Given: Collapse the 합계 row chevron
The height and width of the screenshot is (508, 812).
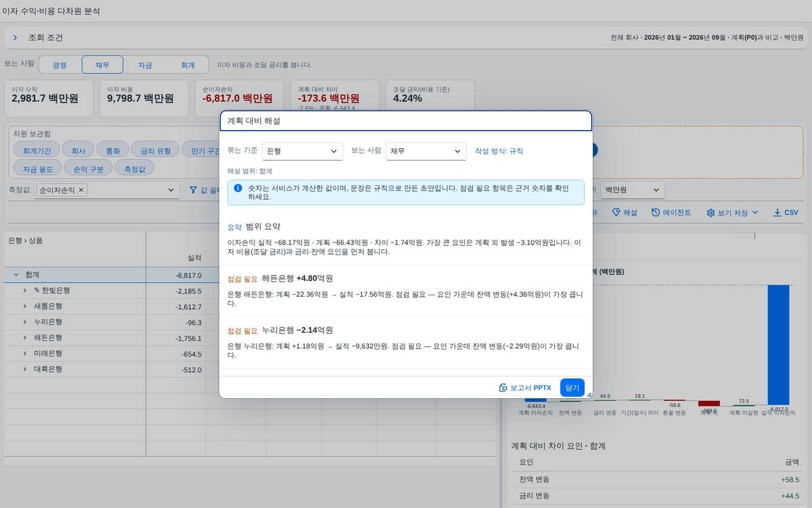Looking at the screenshot, I should click(x=16, y=275).
